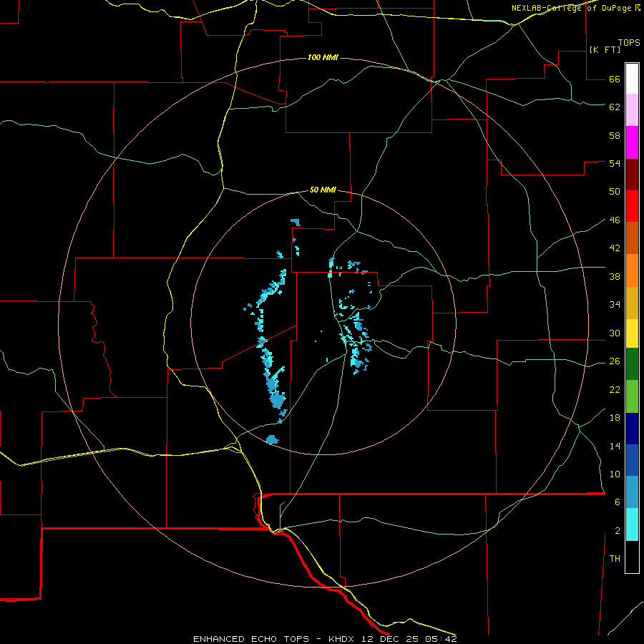The height and width of the screenshot is (644, 644).
Task: Click the '46' legend scale value
Action: (615, 220)
